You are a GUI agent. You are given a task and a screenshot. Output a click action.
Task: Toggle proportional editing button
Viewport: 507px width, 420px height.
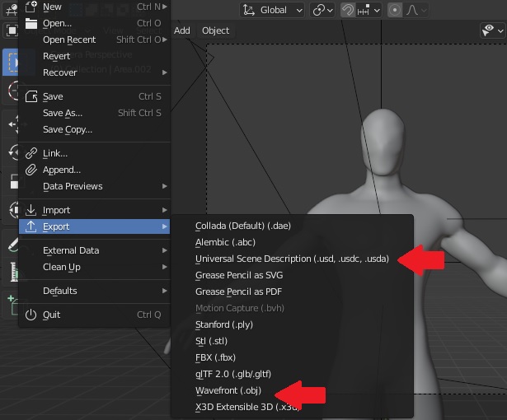(x=395, y=10)
